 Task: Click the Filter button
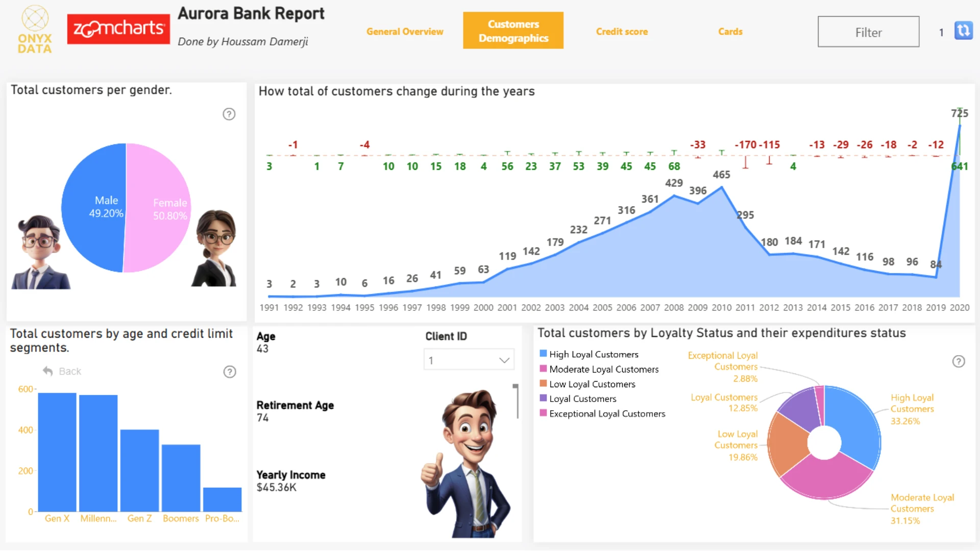(868, 32)
